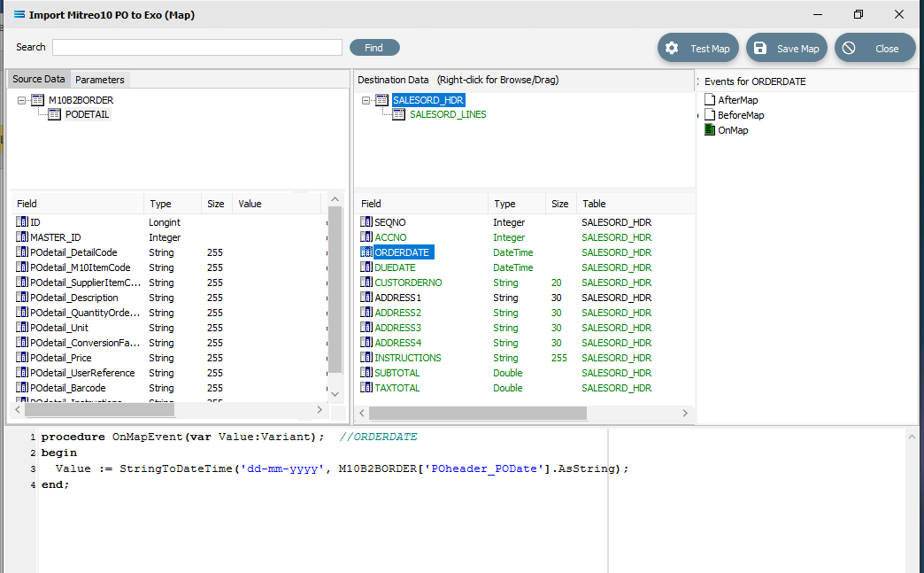This screenshot has height=573, width=924.
Task: Click the green OnMap event script icon
Action: click(x=710, y=129)
